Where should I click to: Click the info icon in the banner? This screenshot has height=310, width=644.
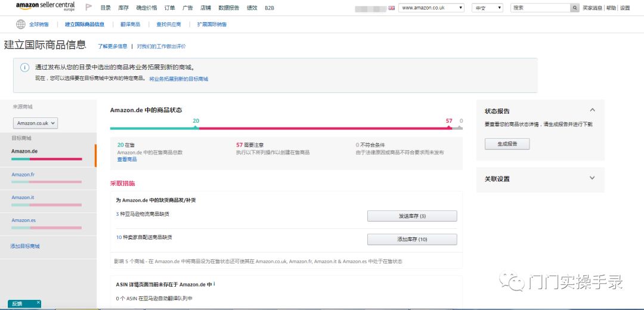[24, 68]
